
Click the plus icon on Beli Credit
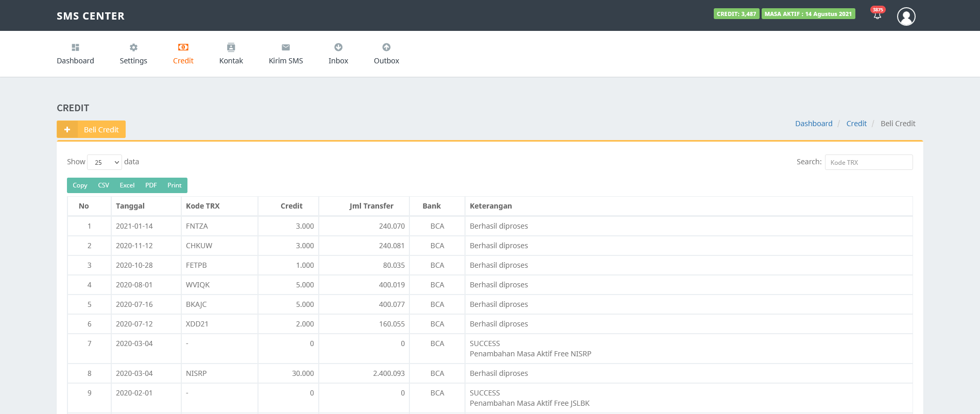[67, 130]
